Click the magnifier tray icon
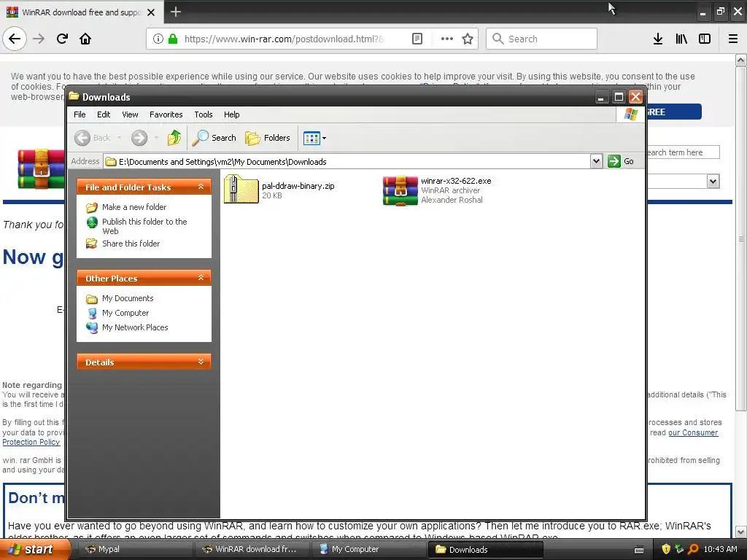Image resolution: width=747 pixels, height=560 pixels. [693, 549]
